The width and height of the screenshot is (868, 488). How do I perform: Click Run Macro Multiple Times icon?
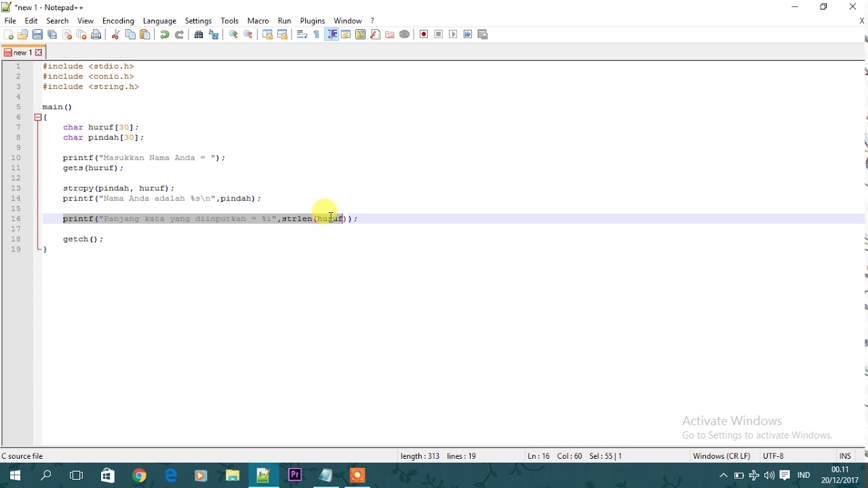point(468,35)
